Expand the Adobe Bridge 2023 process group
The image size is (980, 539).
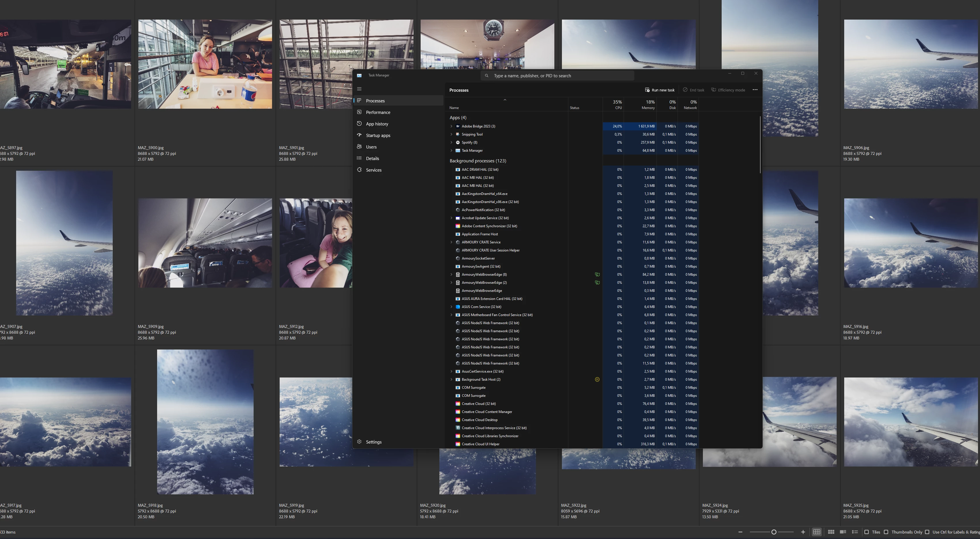point(452,126)
